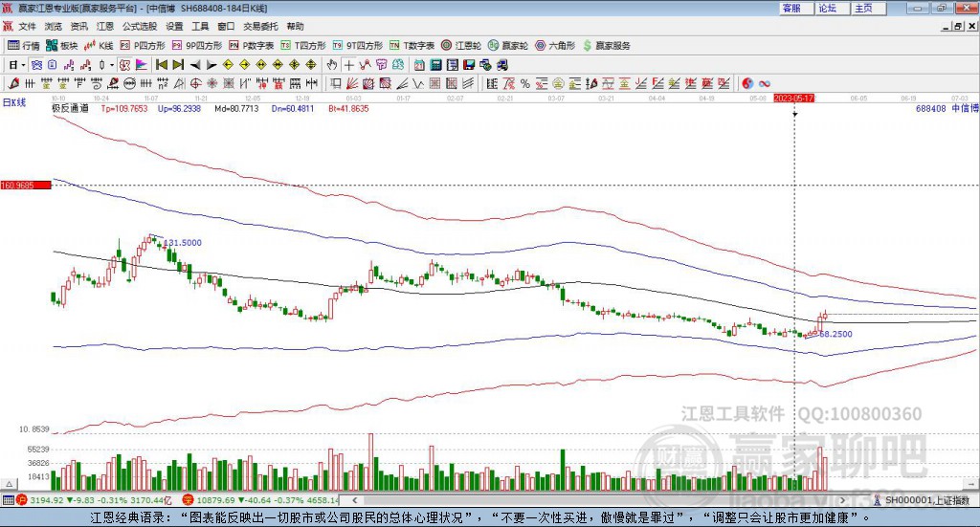
Task: Open the T四方形 time square
Action: coord(303,46)
